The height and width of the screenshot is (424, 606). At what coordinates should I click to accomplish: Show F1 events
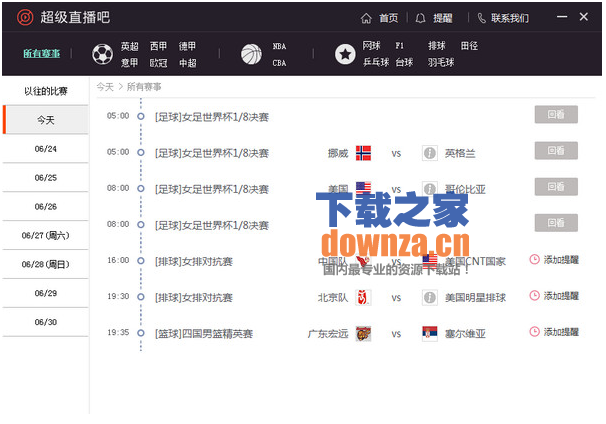pyautogui.click(x=400, y=46)
